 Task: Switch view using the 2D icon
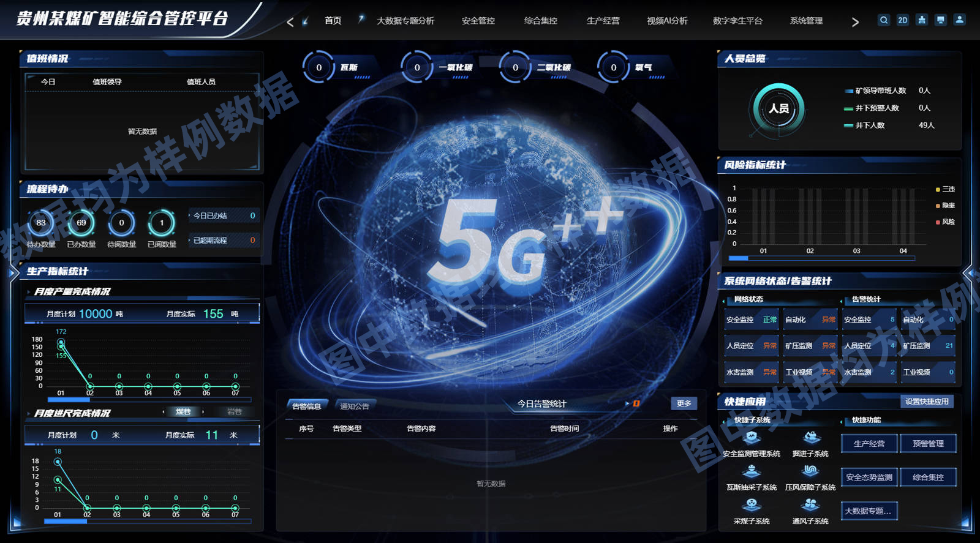pyautogui.click(x=902, y=20)
